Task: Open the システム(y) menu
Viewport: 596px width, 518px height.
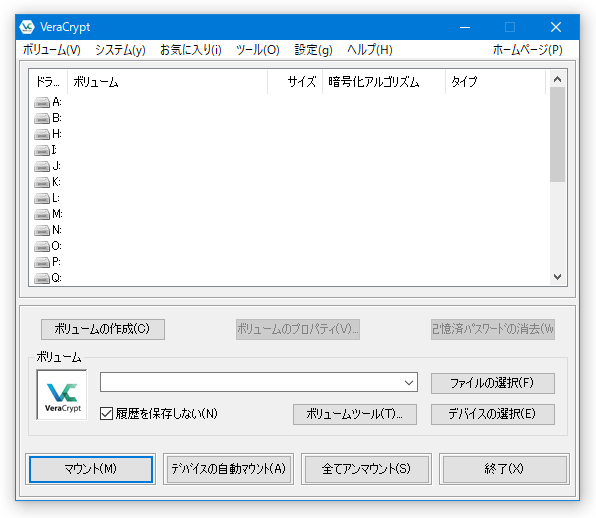Action: point(120,50)
